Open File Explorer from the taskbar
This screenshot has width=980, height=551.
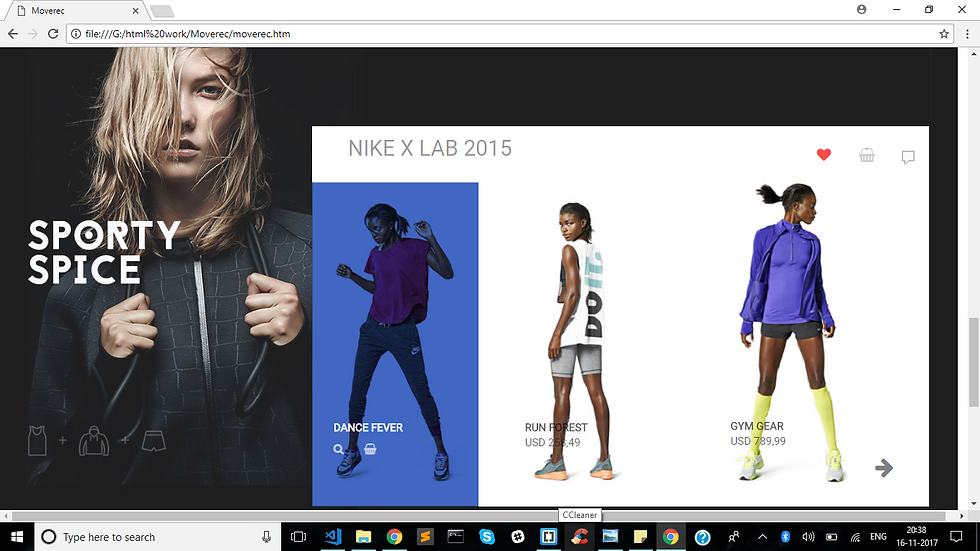[x=363, y=537]
